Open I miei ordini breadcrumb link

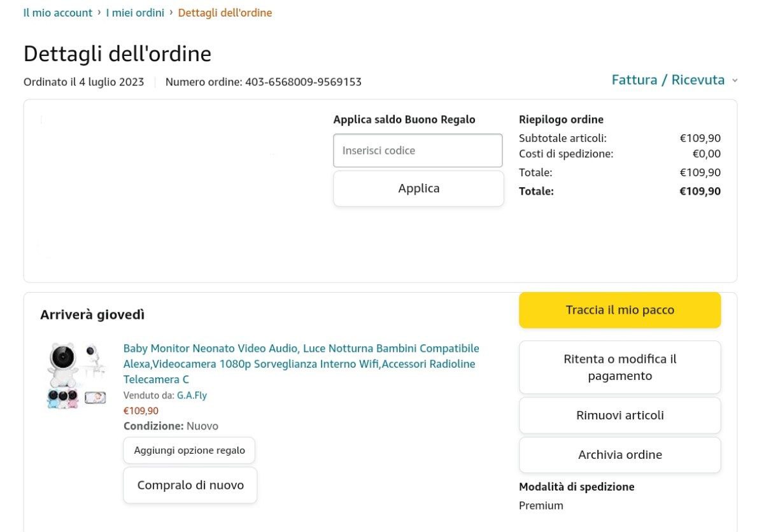135,13
